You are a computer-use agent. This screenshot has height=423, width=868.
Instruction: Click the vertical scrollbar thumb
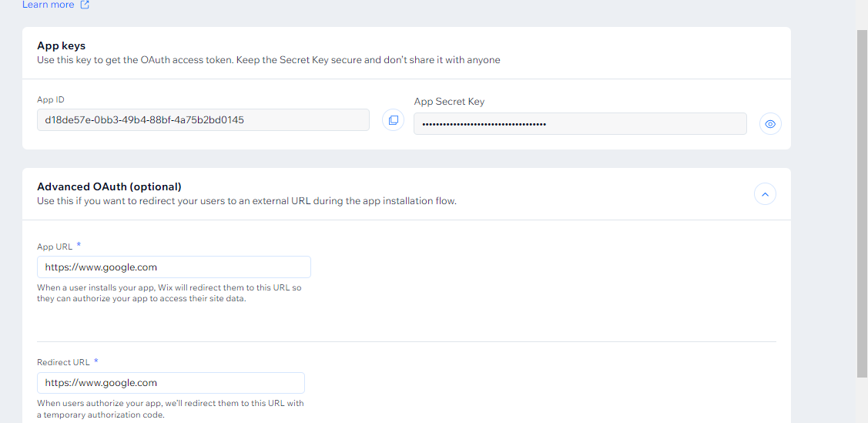point(862,203)
